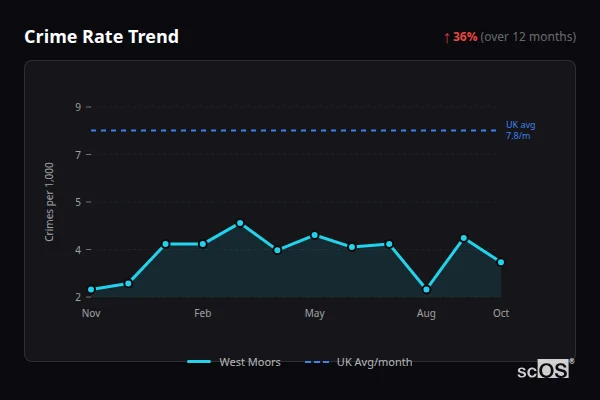Toggle the UK Avg/month legend entry
This screenshot has height=400, width=600.
[x=359, y=362]
